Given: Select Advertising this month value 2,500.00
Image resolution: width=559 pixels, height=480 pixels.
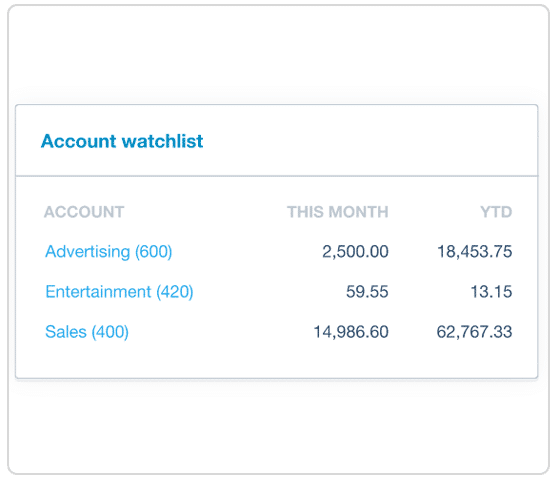Looking at the screenshot, I should [x=355, y=251].
